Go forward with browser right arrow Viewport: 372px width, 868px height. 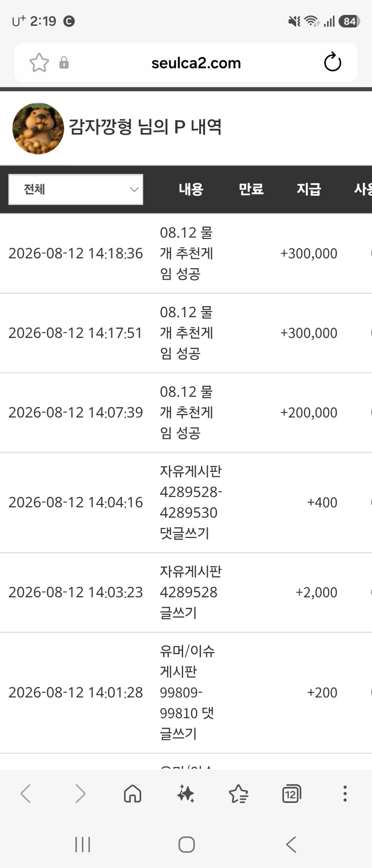pyautogui.click(x=80, y=794)
